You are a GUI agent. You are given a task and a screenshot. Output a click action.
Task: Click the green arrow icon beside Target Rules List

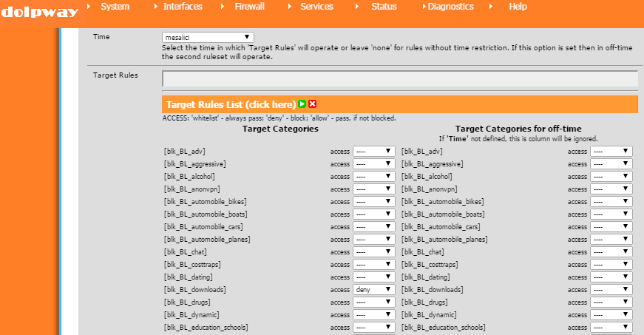point(302,105)
